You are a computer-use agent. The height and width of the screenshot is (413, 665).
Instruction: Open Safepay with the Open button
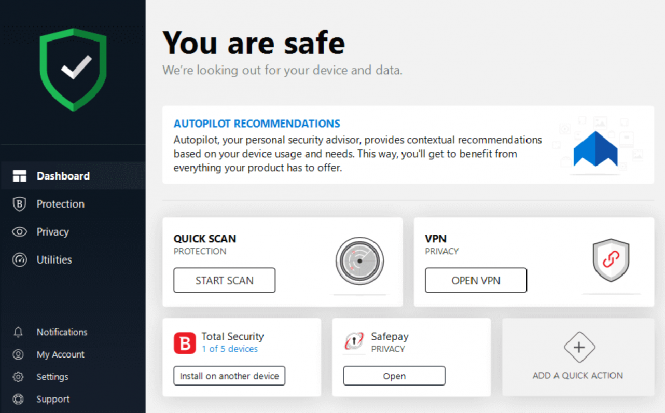point(394,376)
